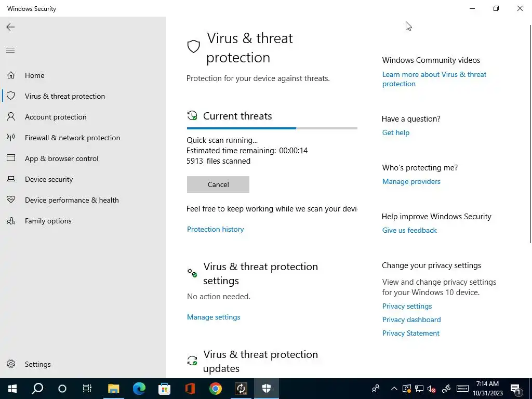Open taskbar search magnifier
The width and height of the screenshot is (532, 399).
click(37, 389)
